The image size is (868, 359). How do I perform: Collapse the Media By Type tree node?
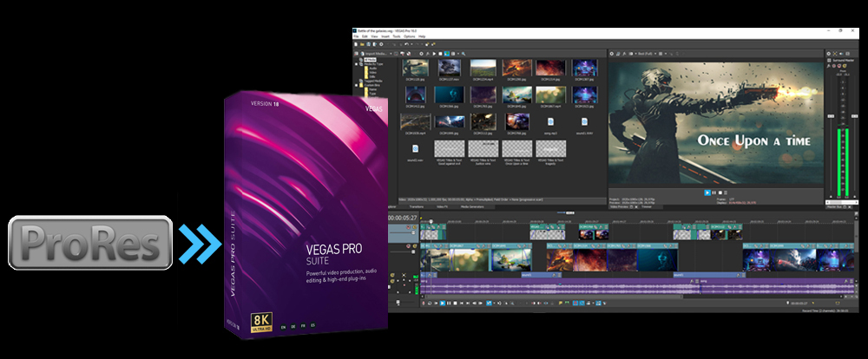[356, 64]
